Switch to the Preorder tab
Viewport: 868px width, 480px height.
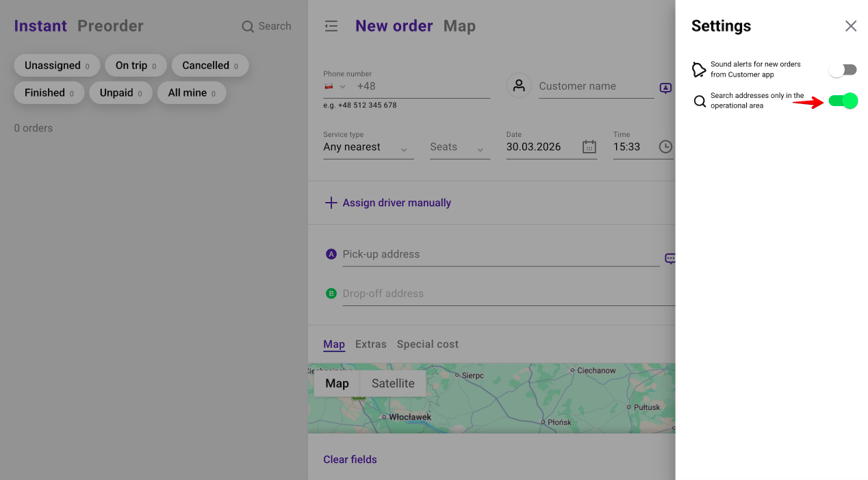click(x=110, y=26)
